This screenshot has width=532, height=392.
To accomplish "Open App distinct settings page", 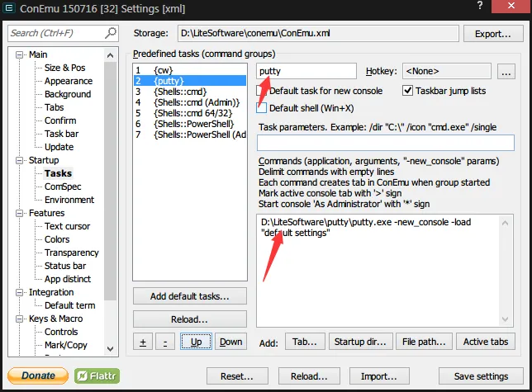I will pos(68,279).
